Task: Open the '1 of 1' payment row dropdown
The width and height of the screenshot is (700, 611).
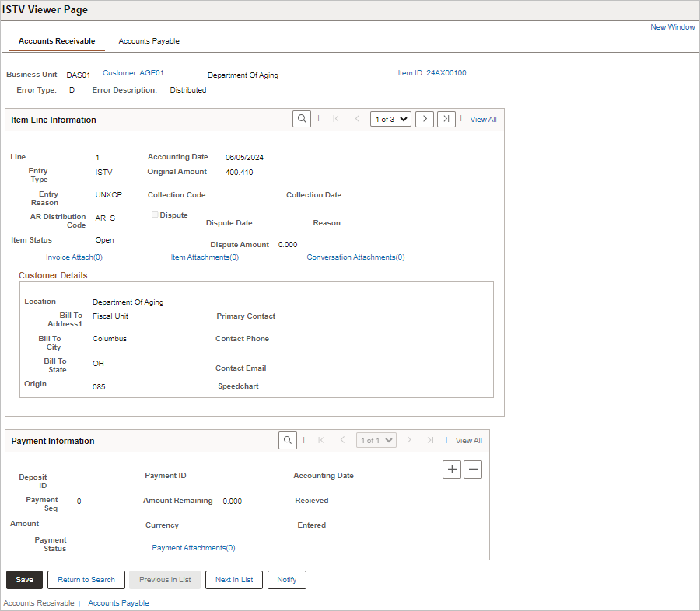Action: [376, 440]
